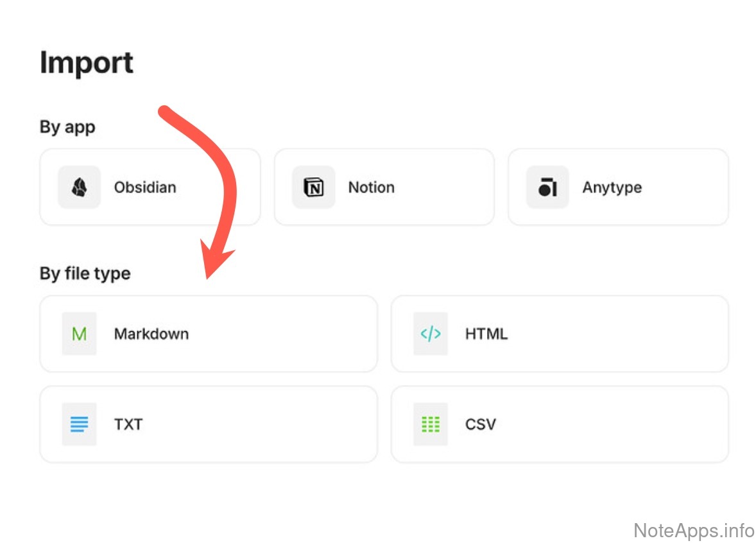Click the "By app" section heading

click(x=67, y=127)
